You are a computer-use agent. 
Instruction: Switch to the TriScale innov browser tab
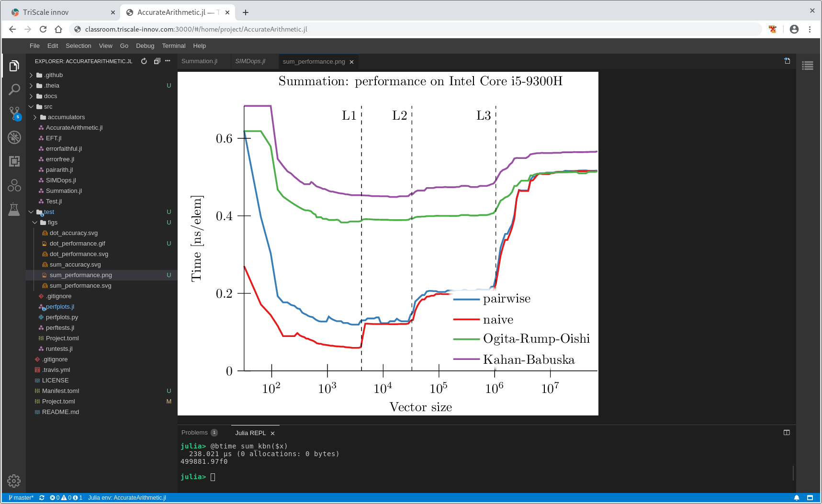point(62,12)
